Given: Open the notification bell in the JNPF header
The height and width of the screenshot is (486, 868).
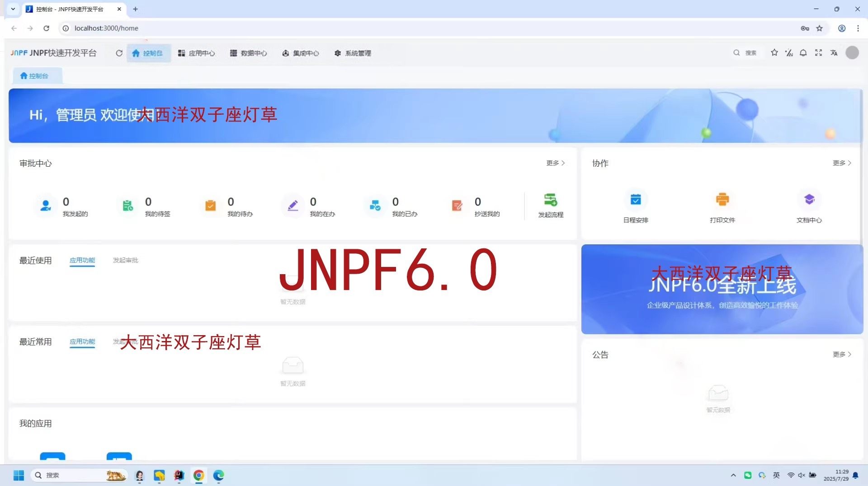Looking at the screenshot, I should point(803,53).
